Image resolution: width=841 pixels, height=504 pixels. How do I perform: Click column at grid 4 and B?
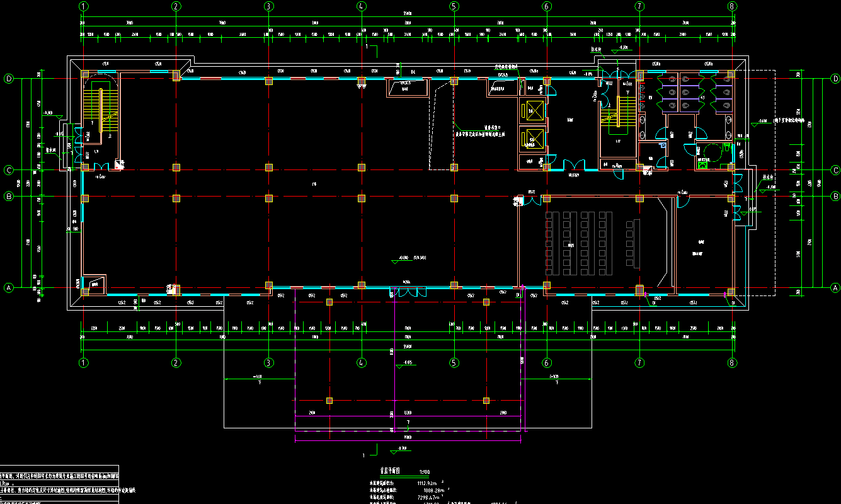362,198
